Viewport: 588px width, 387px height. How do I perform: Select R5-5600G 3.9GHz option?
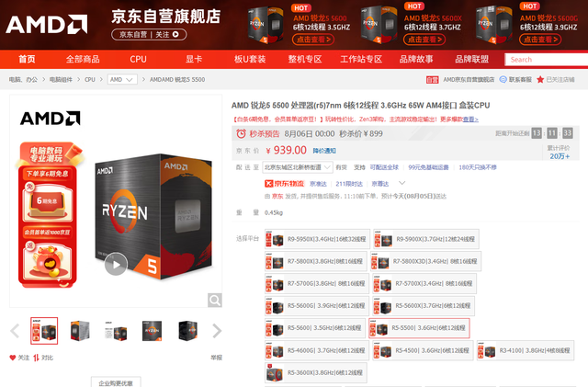coord(317,305)
